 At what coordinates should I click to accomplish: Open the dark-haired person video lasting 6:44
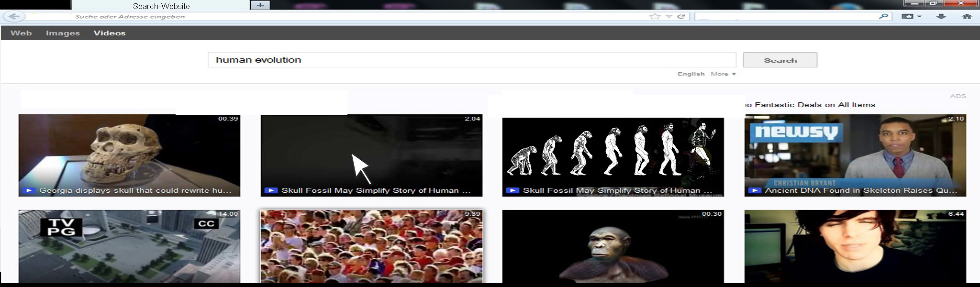[x=855, y=246]
